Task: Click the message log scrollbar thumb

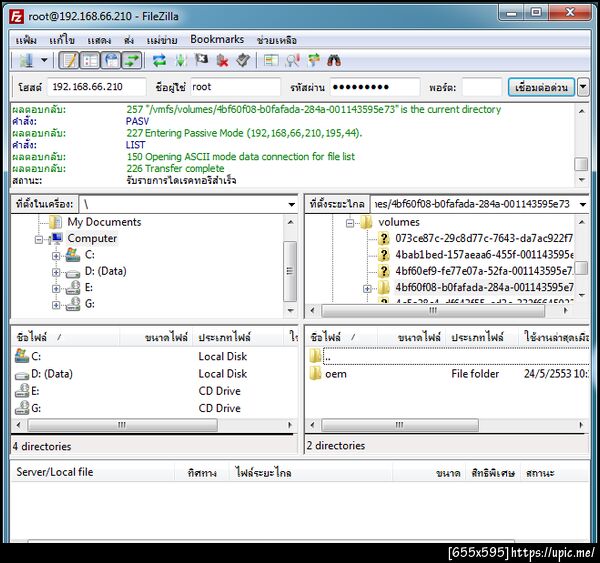Action: point(581,164)
